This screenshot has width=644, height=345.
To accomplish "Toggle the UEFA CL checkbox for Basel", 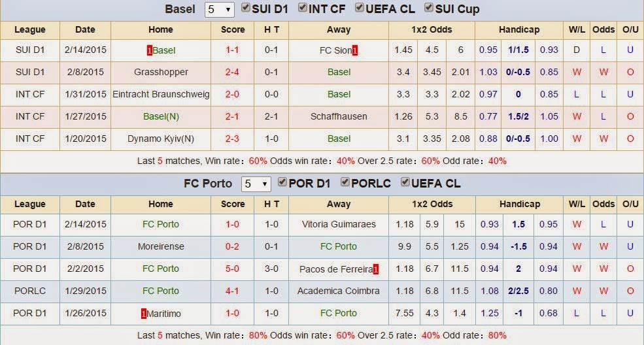I will pos(360,8).
